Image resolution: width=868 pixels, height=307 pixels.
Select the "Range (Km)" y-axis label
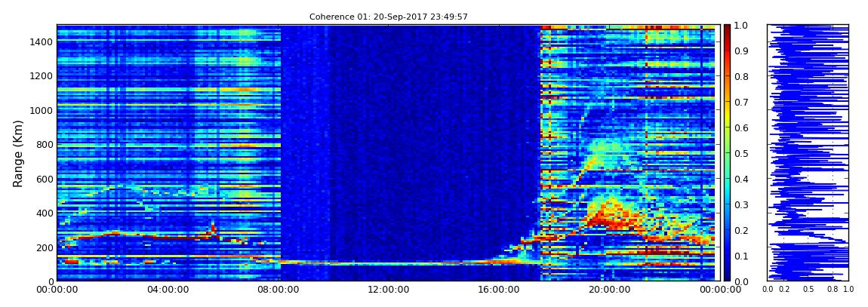coord(18,153)
